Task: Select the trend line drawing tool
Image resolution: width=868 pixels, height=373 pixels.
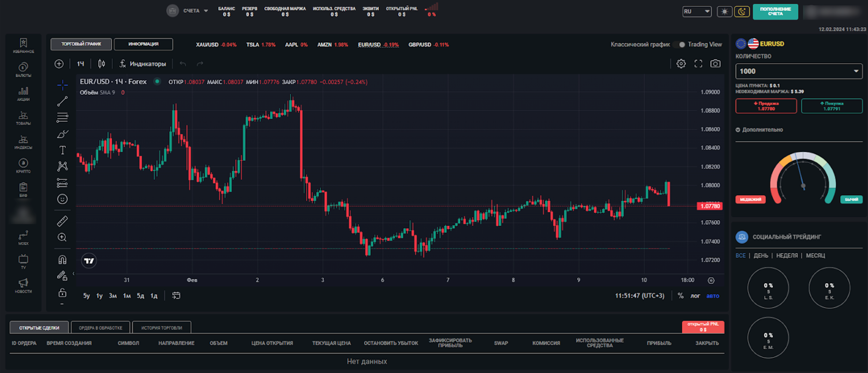Action: pos(62,101)
